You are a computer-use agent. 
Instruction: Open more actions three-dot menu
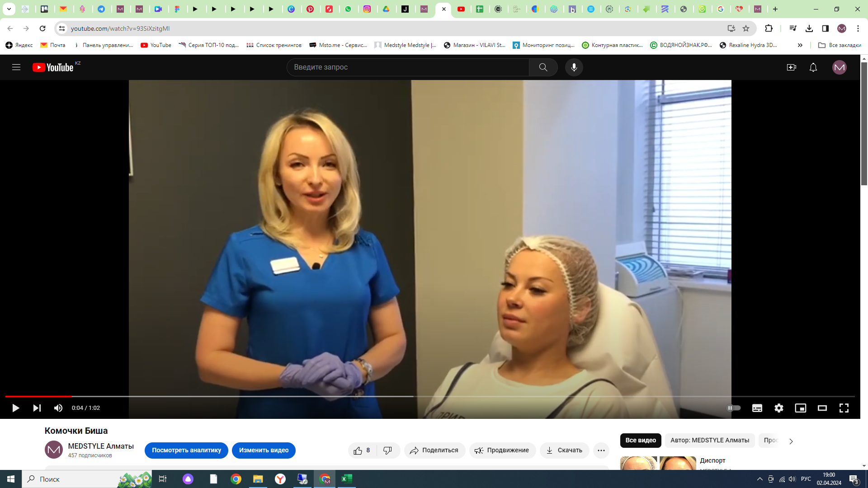[x=601, y=450]
